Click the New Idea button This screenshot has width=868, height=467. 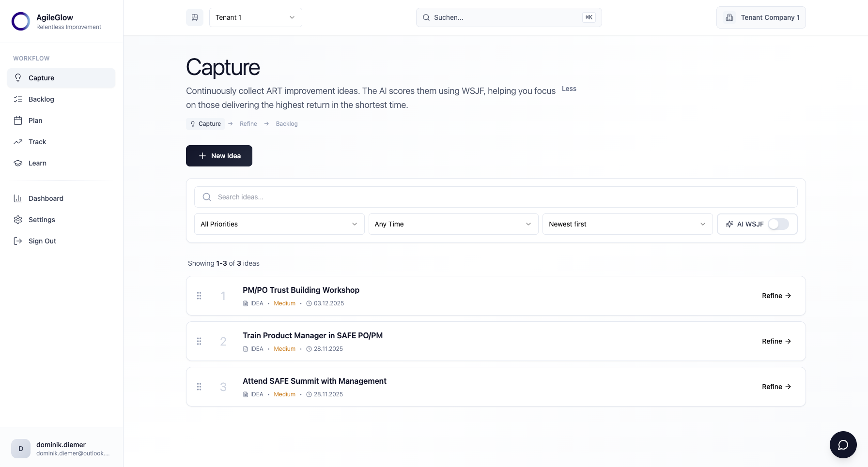point(219,156)
